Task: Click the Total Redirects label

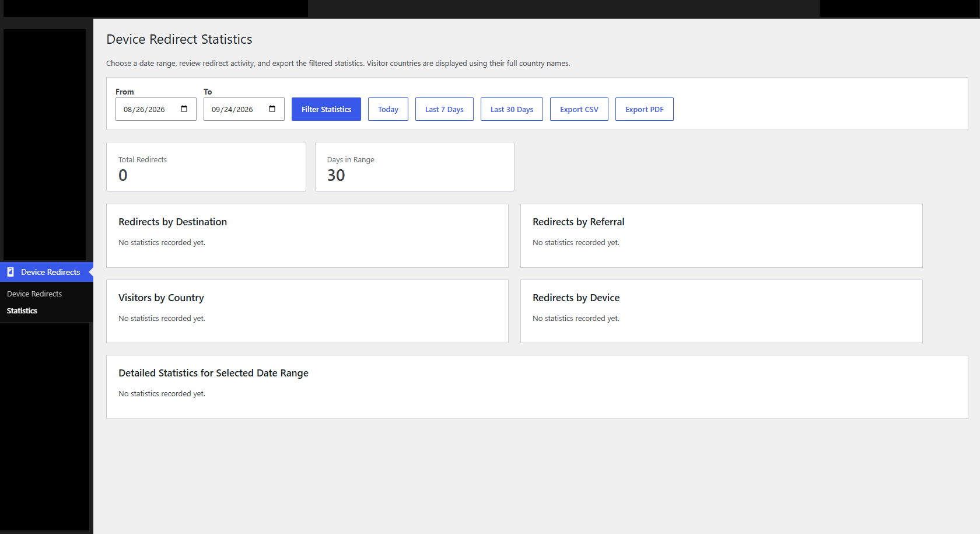Action: tap(142, 159)
